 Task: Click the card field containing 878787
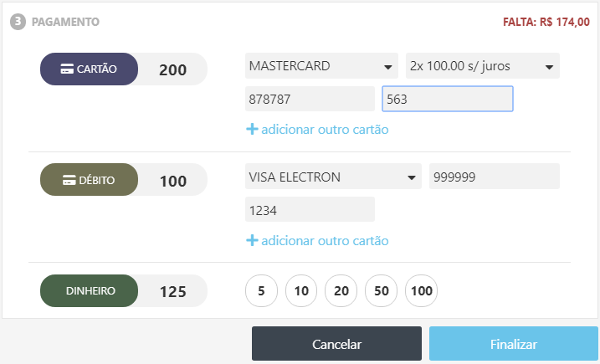(x=310, y=99)
